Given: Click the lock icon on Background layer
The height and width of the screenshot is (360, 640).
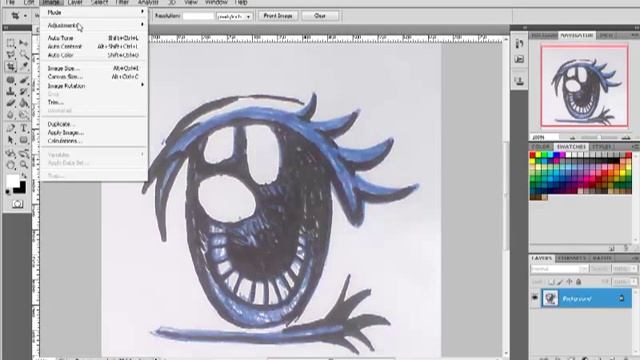Looking at the screenshot, I should click(621, 298).
